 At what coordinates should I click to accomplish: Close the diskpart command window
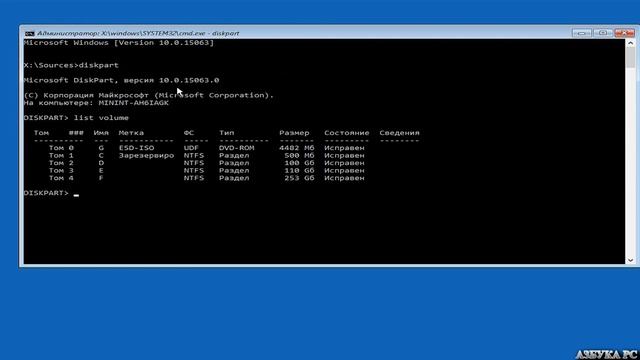coord(624,33)
